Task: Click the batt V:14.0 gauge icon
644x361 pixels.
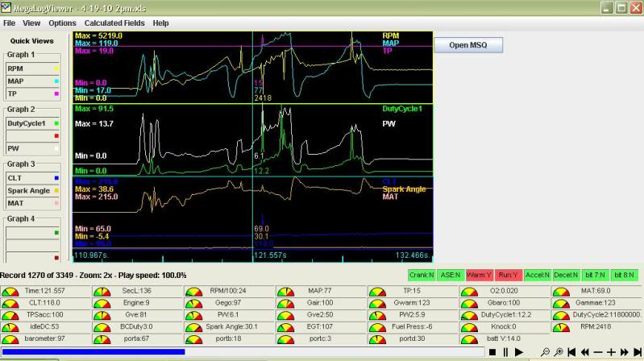Action: [x=469, y=339]
